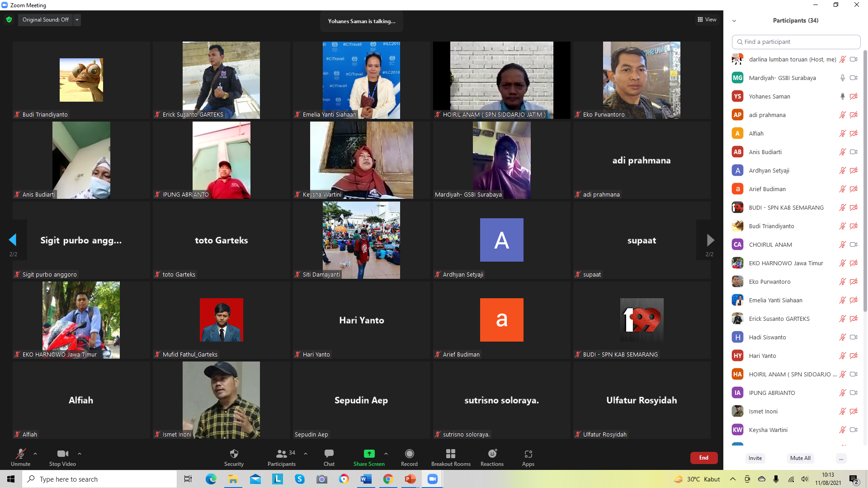Toggle Original Sound: Off button
The image size is (868, 488).
(x=45, y=20)
